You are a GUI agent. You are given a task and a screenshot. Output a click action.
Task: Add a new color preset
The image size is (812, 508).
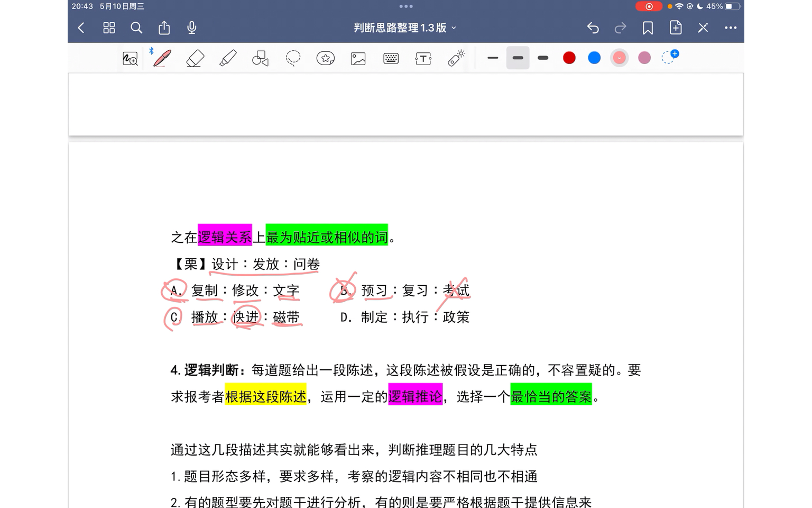click(670, 57)
